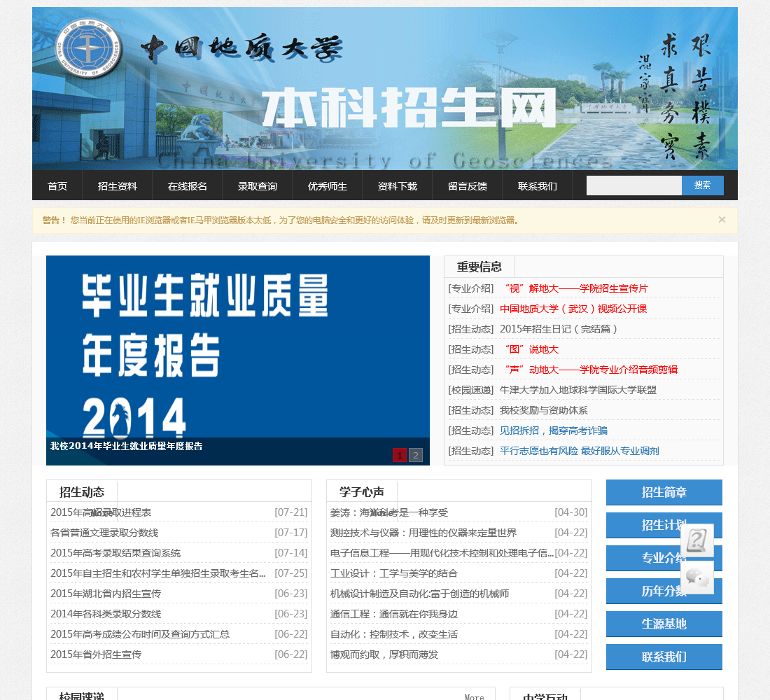Open “图”说地大 link
This screenshot has height=700, width=770.
click(x=529, y=349)
